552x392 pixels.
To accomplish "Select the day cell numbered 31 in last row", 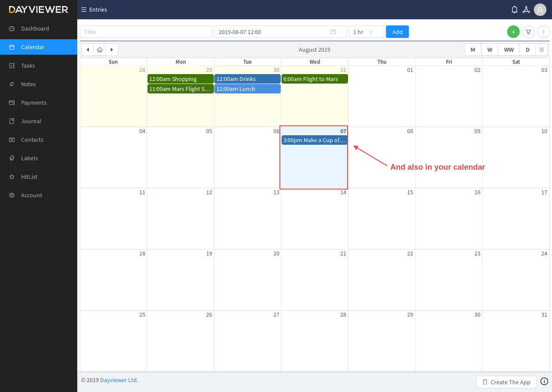I will pos(516,341).
